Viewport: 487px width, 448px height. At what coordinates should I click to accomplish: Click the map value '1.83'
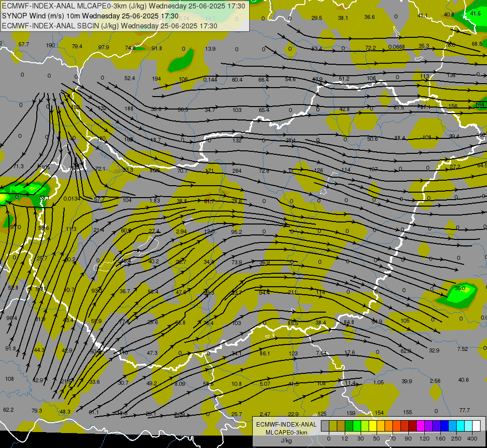tap(155, 201)
